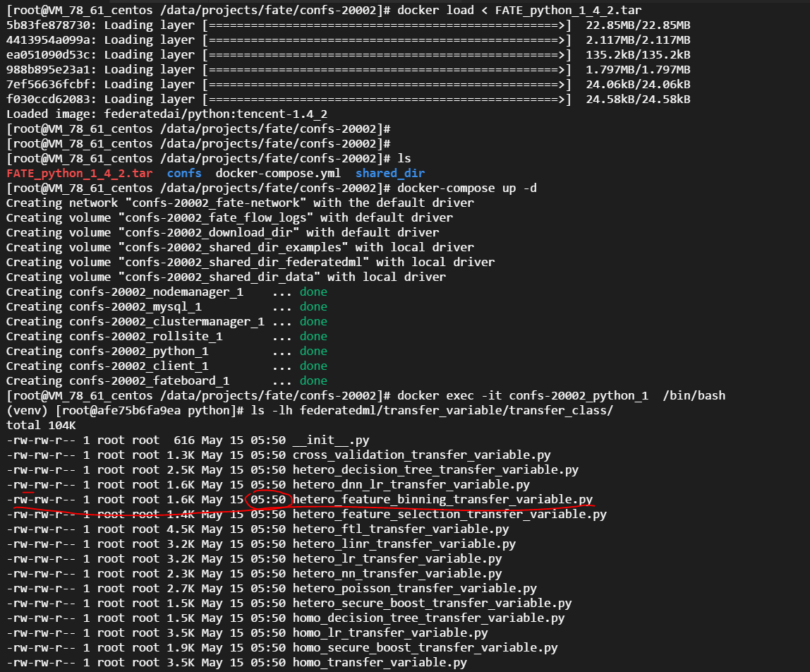The width and height of the screenshot is (810, 672).
Task: Click the 5b83fe878730 layer ID
Action: [48, 25]
